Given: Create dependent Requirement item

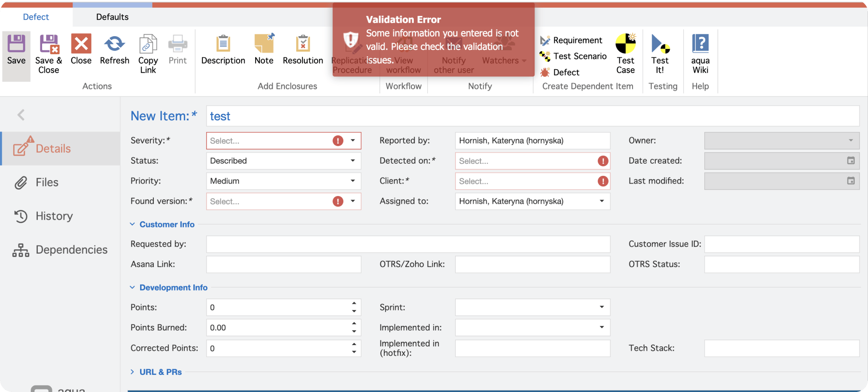Looking at the screenshot, I should [x=572, y=40].
